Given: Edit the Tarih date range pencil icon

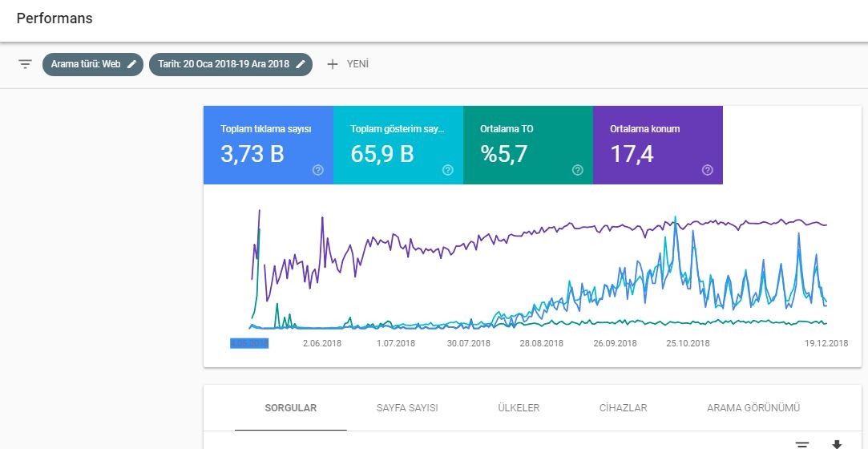Looking at the screenshot, I should click(301, 64).
